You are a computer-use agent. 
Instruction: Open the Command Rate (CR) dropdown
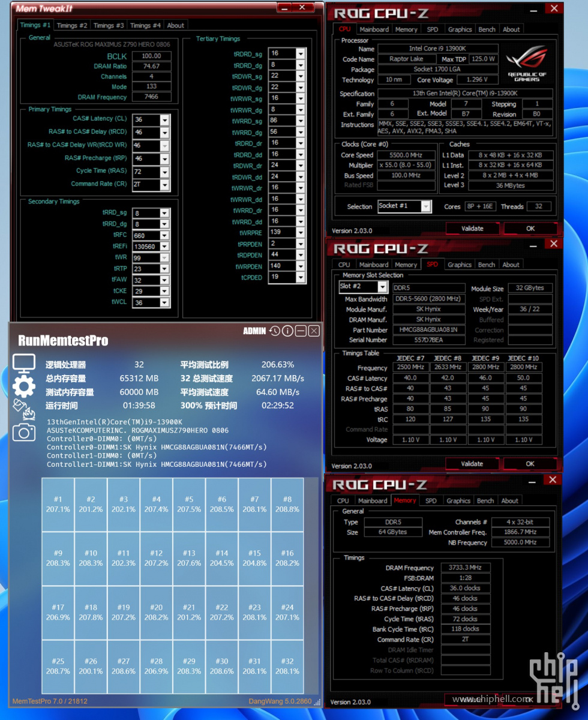point(165,185)
